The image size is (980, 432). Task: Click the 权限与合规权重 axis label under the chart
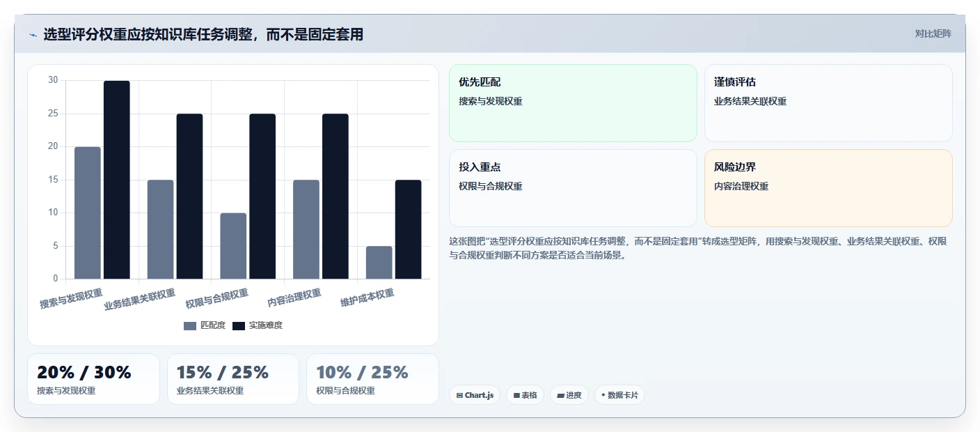[x=217, y=299]
